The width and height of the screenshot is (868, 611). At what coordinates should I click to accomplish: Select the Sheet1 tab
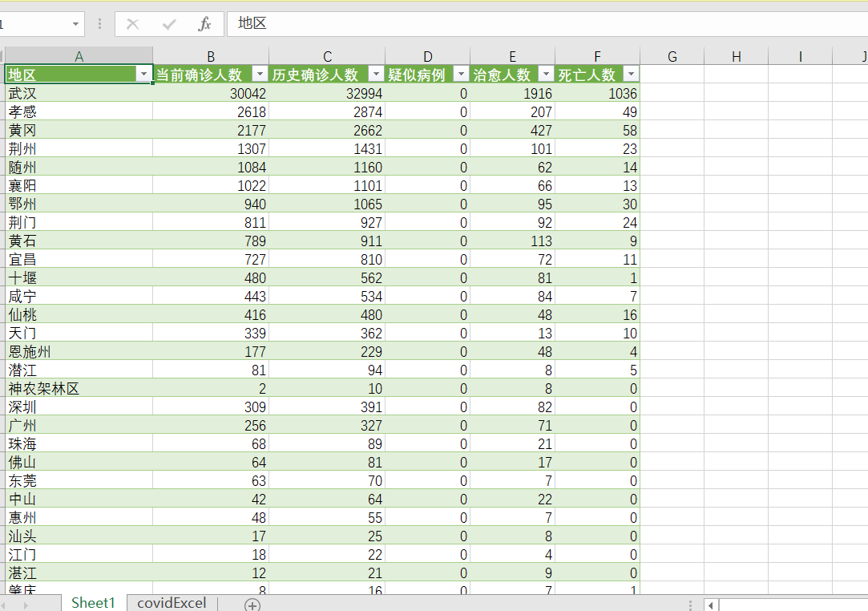pos(93,603)
